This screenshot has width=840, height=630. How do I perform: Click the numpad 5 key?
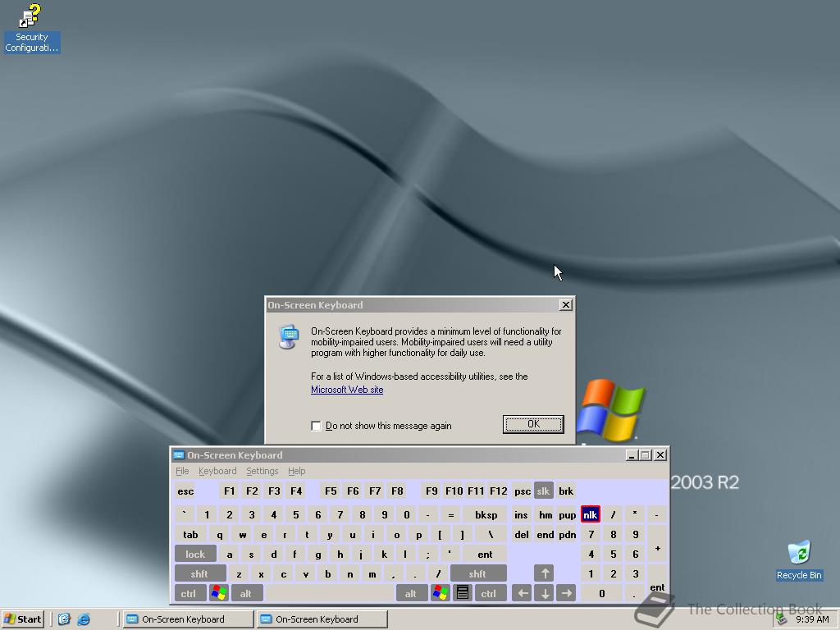614,554
